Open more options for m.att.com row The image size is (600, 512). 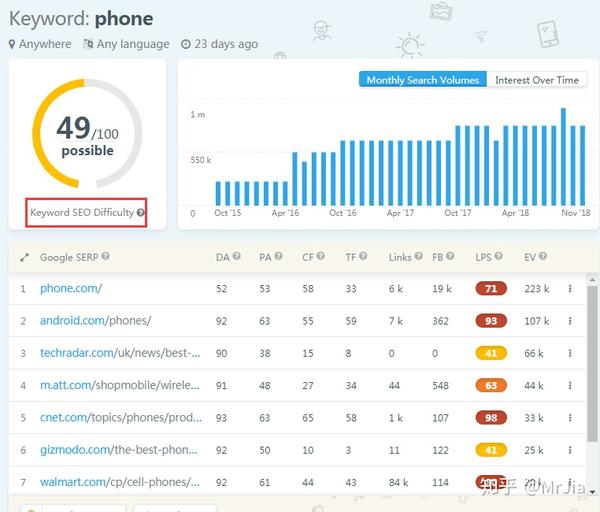(x=570, y=385)
